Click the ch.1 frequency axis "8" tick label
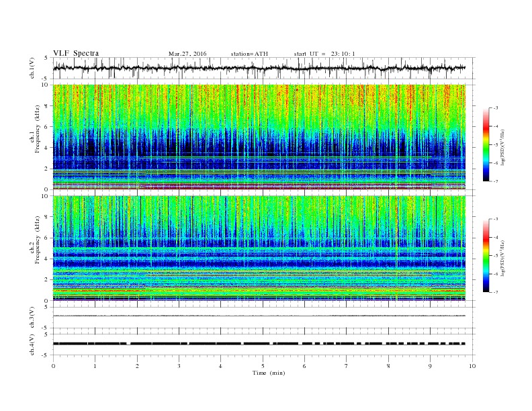This screenshot has width=532, height=411. tap(46, 106)
